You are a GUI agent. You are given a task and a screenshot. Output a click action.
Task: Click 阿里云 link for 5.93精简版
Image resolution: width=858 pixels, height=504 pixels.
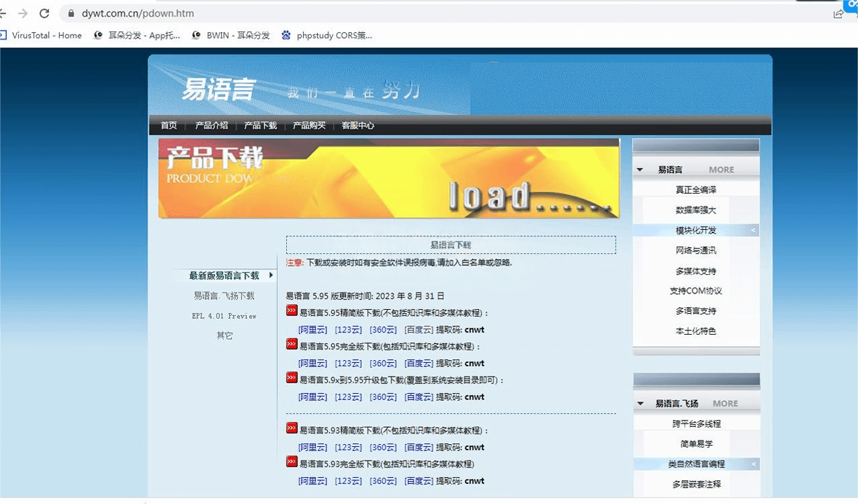point(312,448)
